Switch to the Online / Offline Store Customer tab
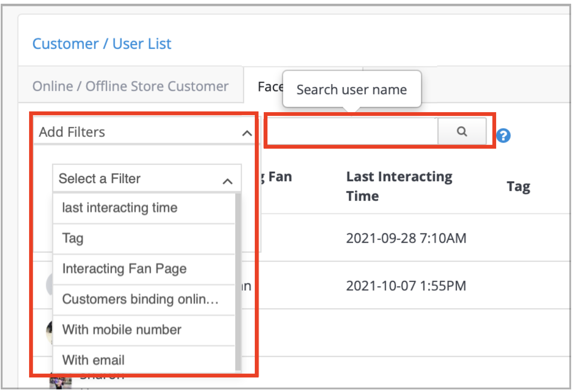The height and width of the screenshot is (392, 573). coord(131,86)
